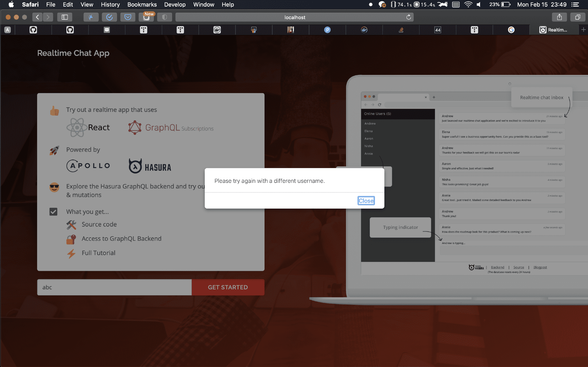The image size is (588, 367).
Task: Click the shield privacy extension icon
Action: pos(164,17)
